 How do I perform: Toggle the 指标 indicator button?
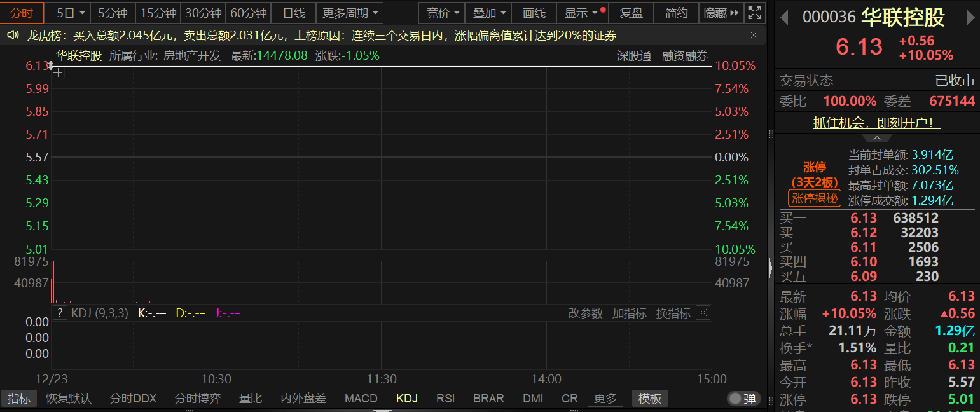tap(19, 399)
